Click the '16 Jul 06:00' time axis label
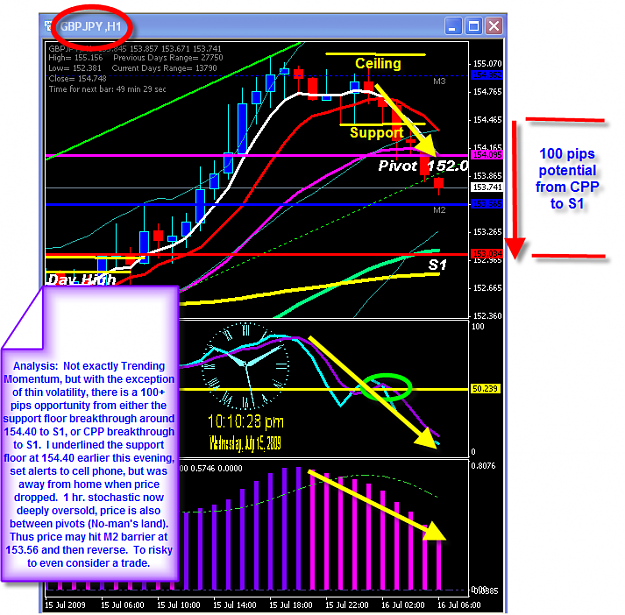The height and width of the screenshot is (615, 625). tap(459, 605)
